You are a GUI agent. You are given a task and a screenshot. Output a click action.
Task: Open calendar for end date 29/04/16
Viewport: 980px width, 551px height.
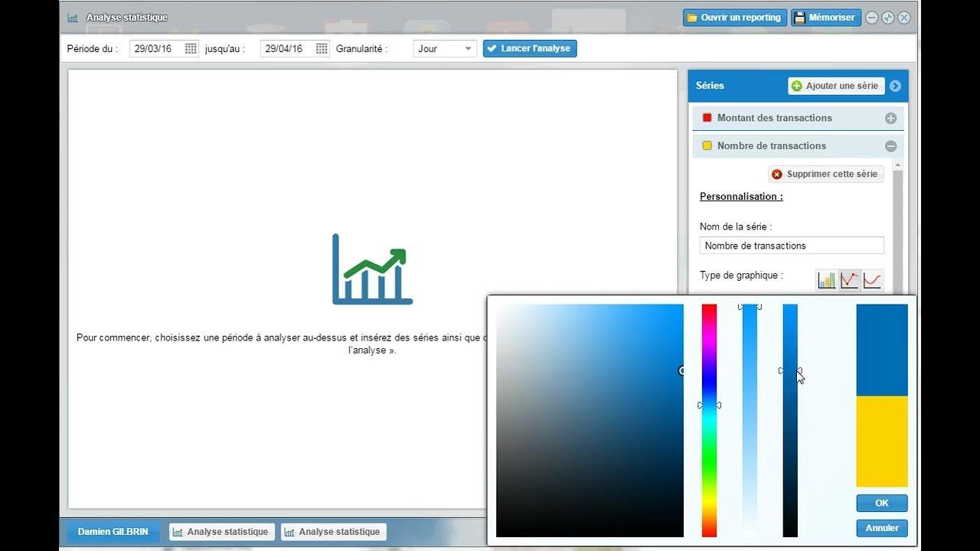(x=322, y=48)
